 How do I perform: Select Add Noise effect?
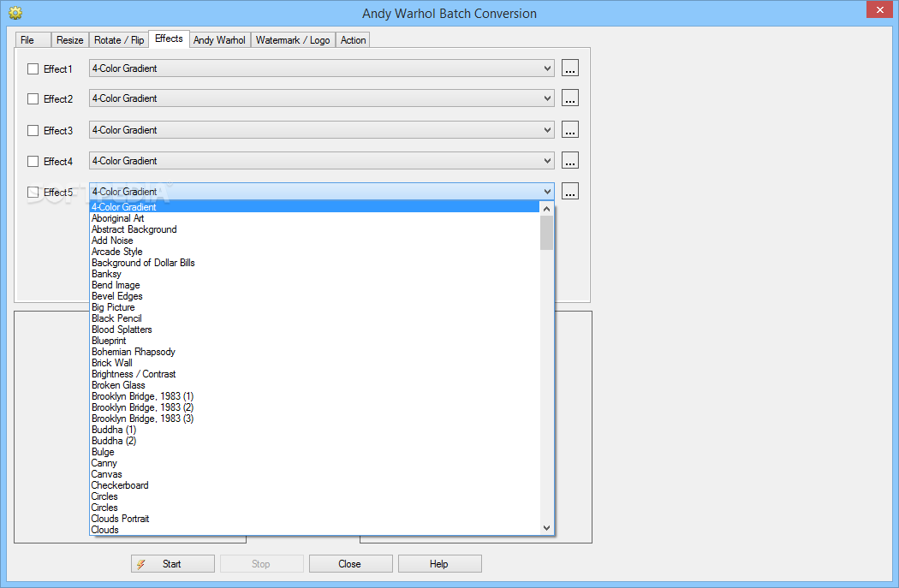tap(314, 241)
